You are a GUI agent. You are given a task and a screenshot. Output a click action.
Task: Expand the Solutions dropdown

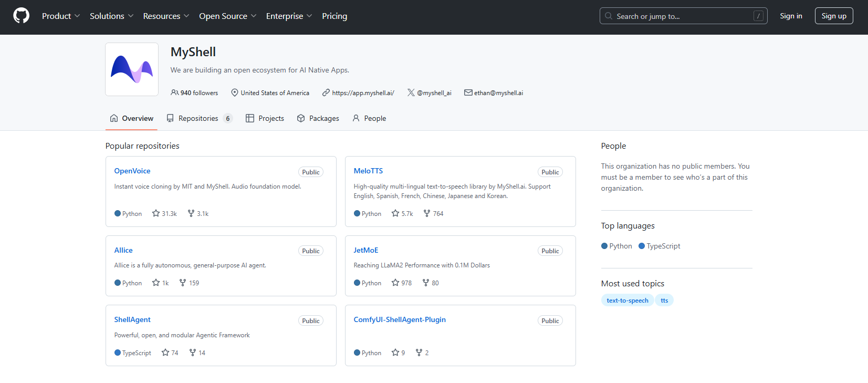(111, 16)
